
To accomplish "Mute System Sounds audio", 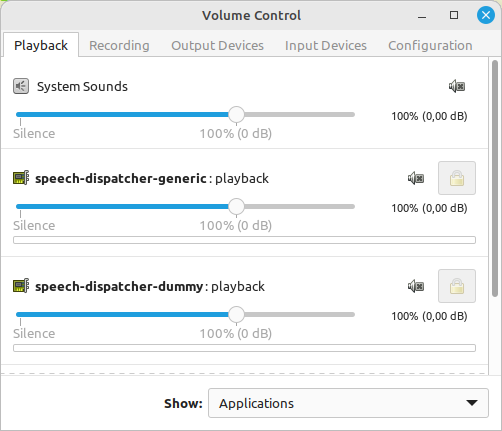I will pos(457,87).
